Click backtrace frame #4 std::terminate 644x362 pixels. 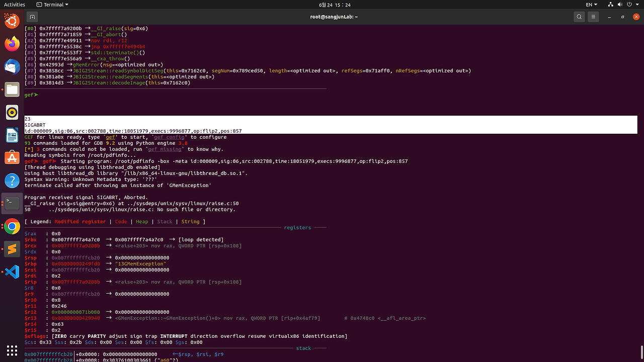tap(85, 53)
